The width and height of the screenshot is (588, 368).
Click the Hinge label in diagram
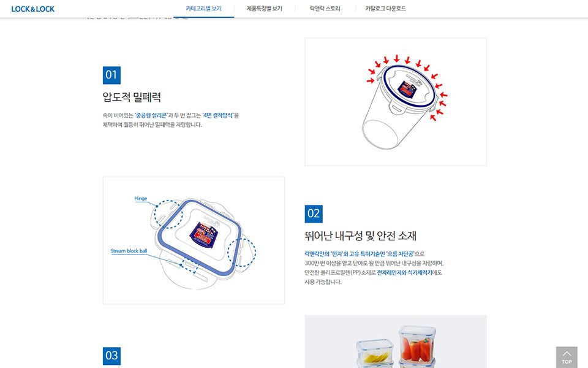click(x=141, y=198)
